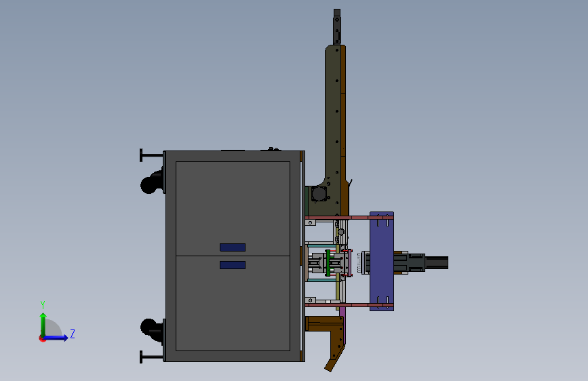
Task: Select the upper red horizontal rail
Action: tap(349, 218)
